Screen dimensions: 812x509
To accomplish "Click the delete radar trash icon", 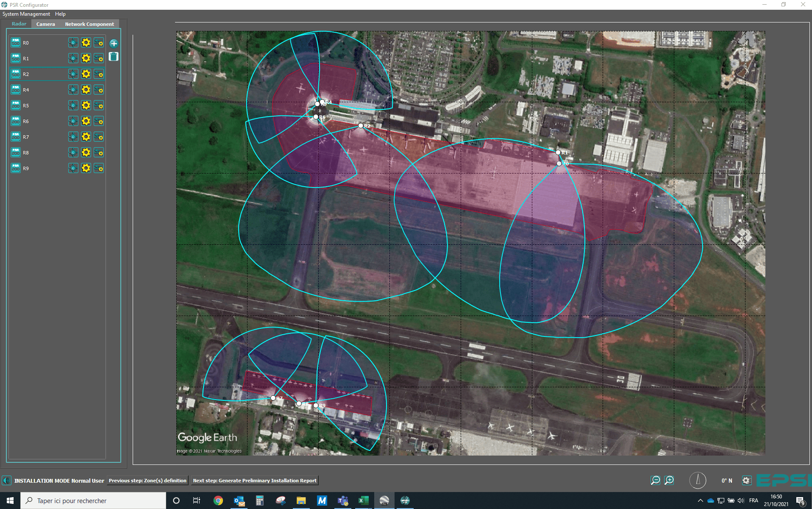I will pyautogui.click(x=114, y=57).
